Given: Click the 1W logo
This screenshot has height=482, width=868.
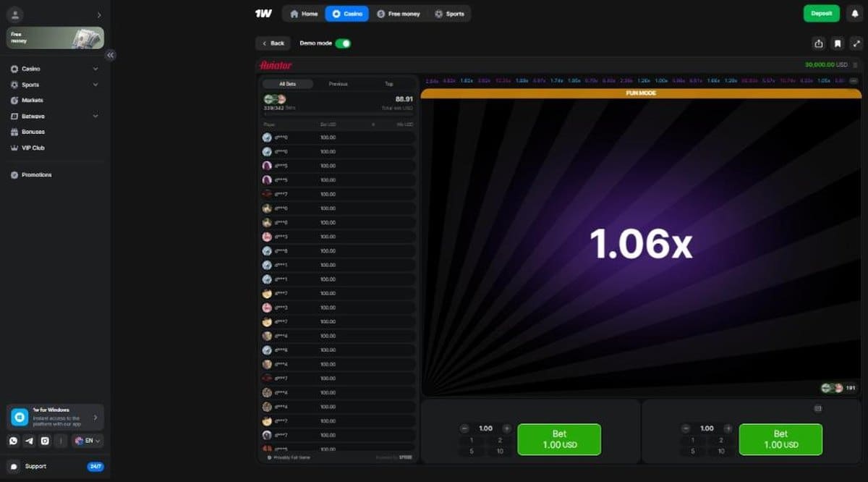Looking at the screenshot, I should pos(263,14).
